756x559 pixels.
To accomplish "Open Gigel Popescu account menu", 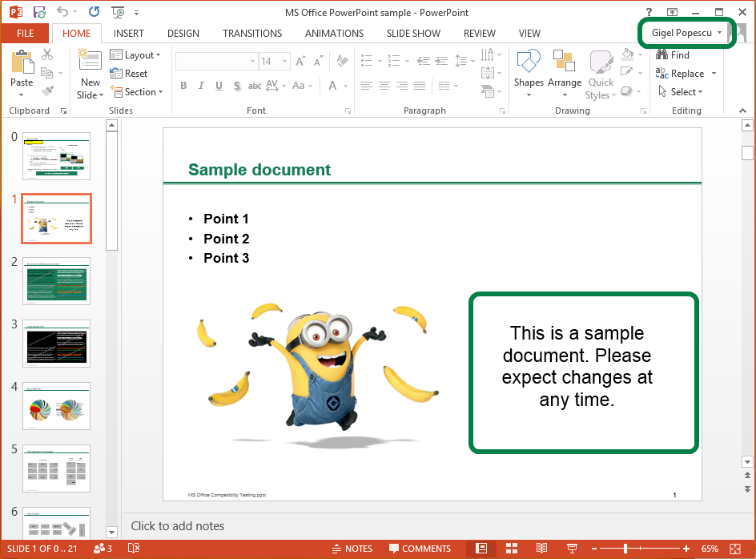I will point(686,33).
